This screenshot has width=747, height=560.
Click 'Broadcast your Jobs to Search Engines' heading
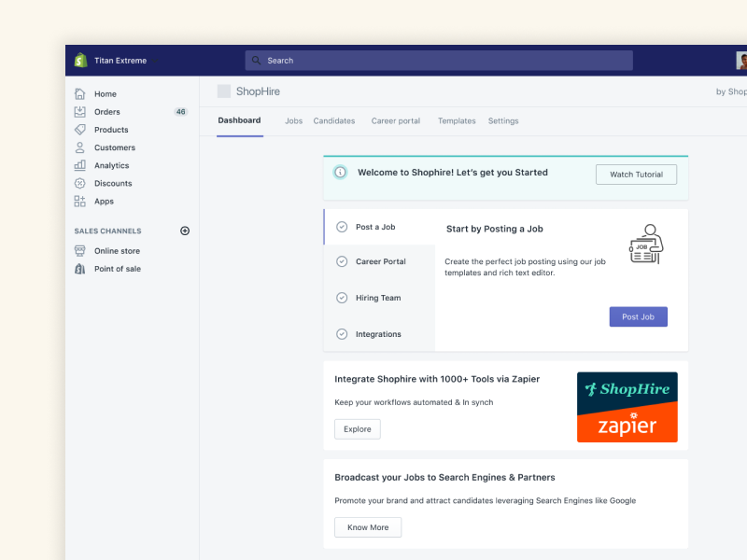444,478
